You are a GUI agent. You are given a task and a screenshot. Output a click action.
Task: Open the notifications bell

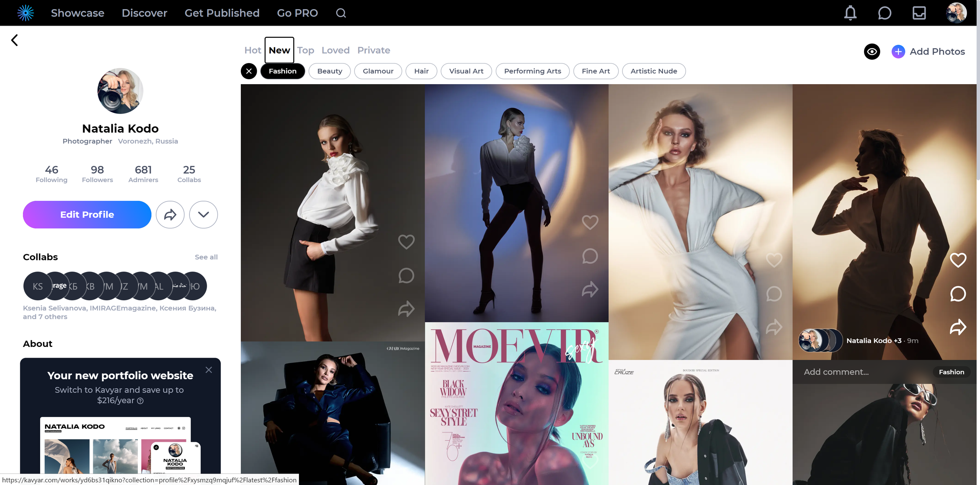click(x=850, y=13)
